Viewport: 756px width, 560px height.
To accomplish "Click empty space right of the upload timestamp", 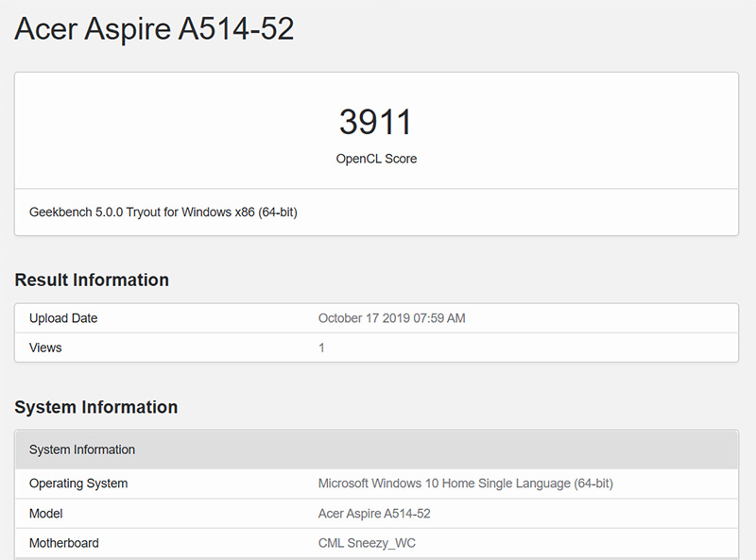I will click(605, 318).
